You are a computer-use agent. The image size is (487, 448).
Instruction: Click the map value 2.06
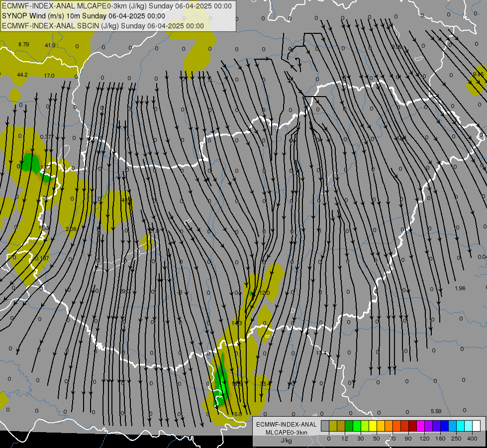click(71, 229)
